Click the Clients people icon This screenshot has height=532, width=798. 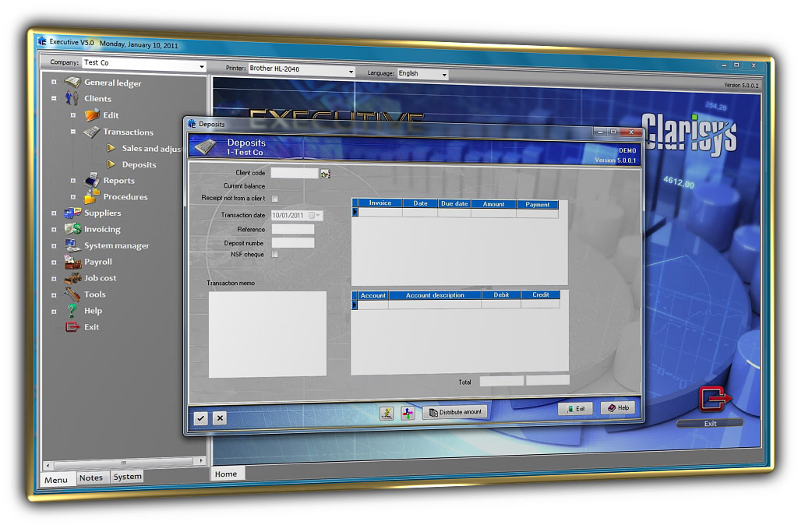pos(72,97)
